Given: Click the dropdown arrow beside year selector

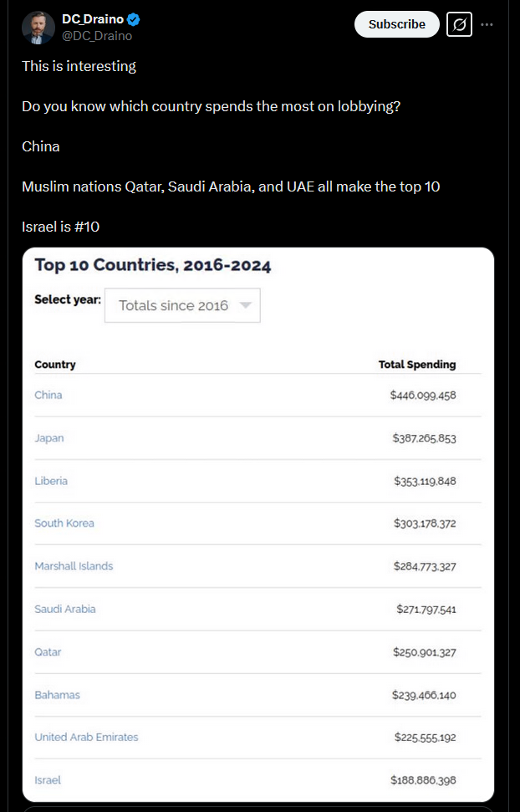Looking at the screenshot, I should (246, 305).
